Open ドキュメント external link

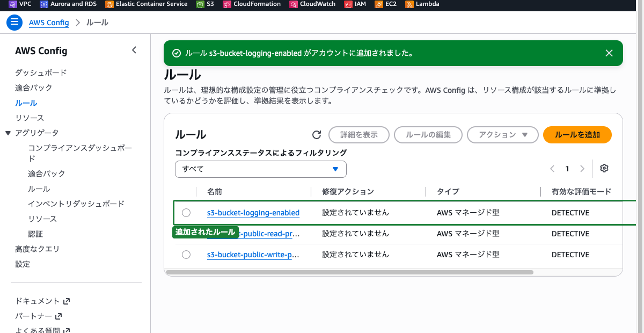(x=42, y=301)
